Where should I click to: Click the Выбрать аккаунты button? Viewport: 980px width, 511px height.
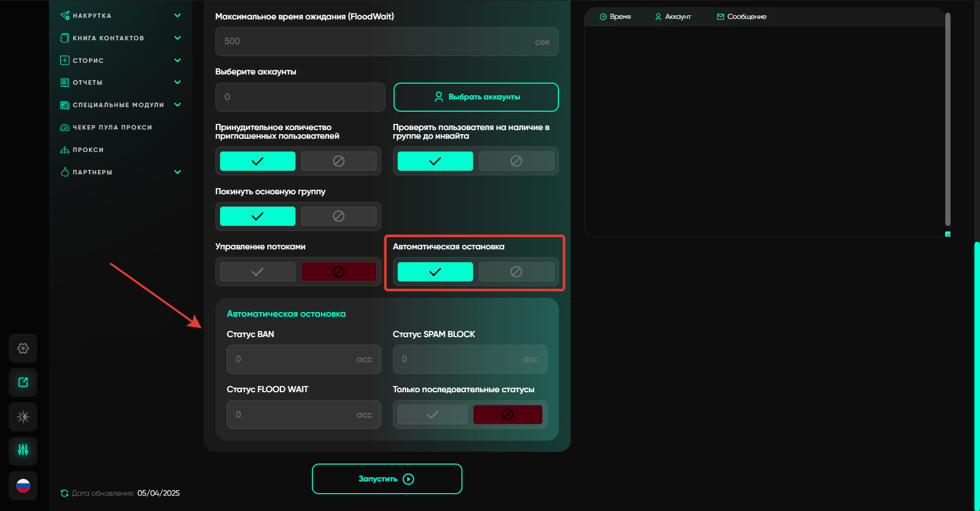(476, 97)
